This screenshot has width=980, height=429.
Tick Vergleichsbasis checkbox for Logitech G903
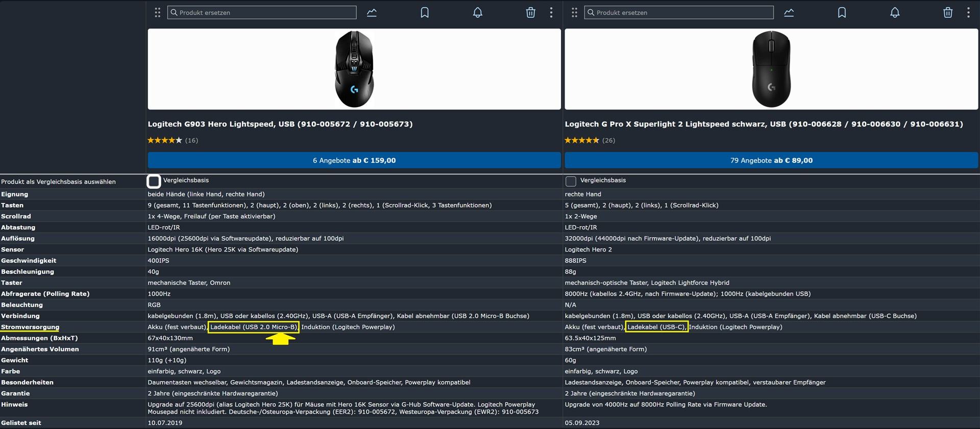(x=154, y=181)
